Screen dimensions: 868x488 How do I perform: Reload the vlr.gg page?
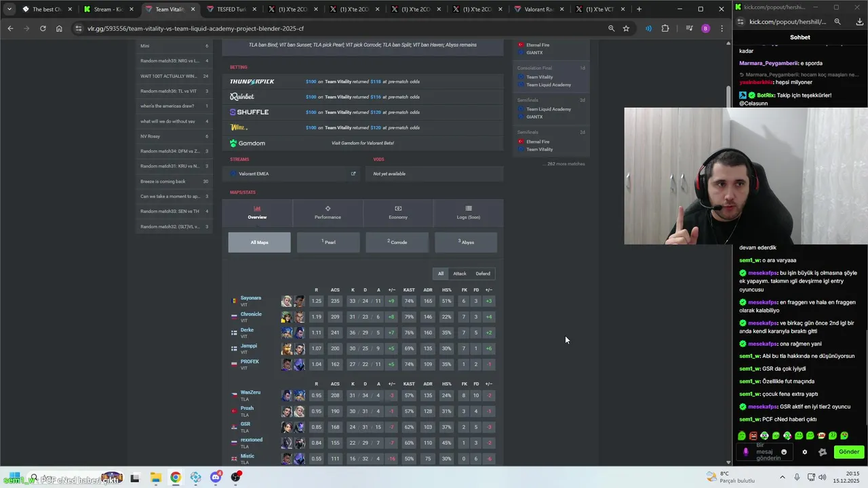tap(43, 28)
